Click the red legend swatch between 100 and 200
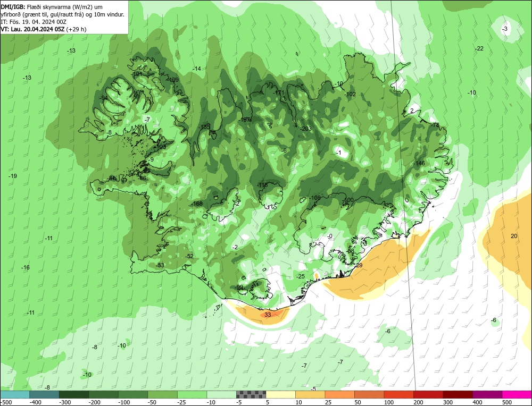The width and height of the screenshot is (532, 406). [399, 394]
